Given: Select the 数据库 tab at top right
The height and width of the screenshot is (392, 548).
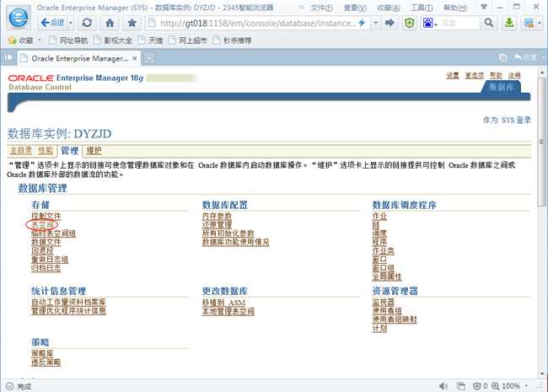Looking at the screenshot, I should 501,87.
